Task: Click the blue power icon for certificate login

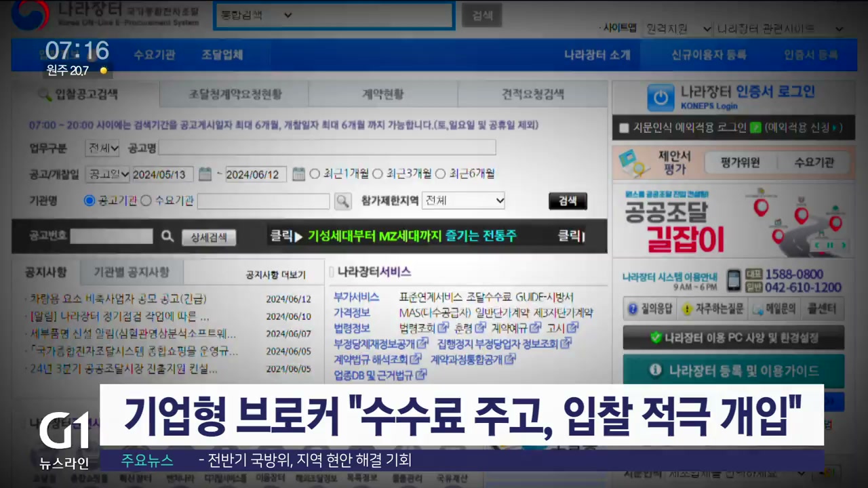Action: (x=660, y=98)
